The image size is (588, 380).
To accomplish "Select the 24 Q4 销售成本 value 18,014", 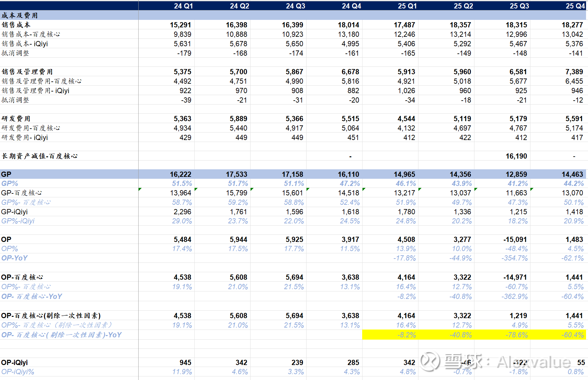I will pyautogui.click(x=348, y=25).
